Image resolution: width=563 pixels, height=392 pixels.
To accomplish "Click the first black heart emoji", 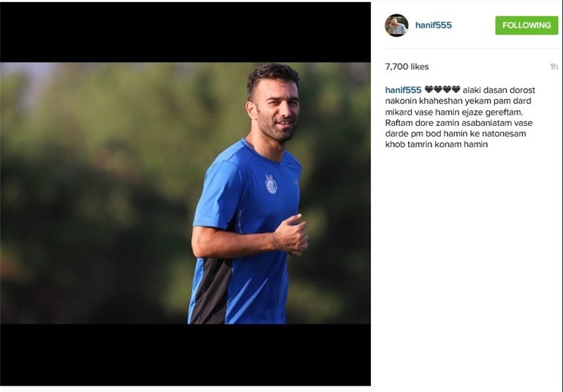I will click(x=429, y=89).
